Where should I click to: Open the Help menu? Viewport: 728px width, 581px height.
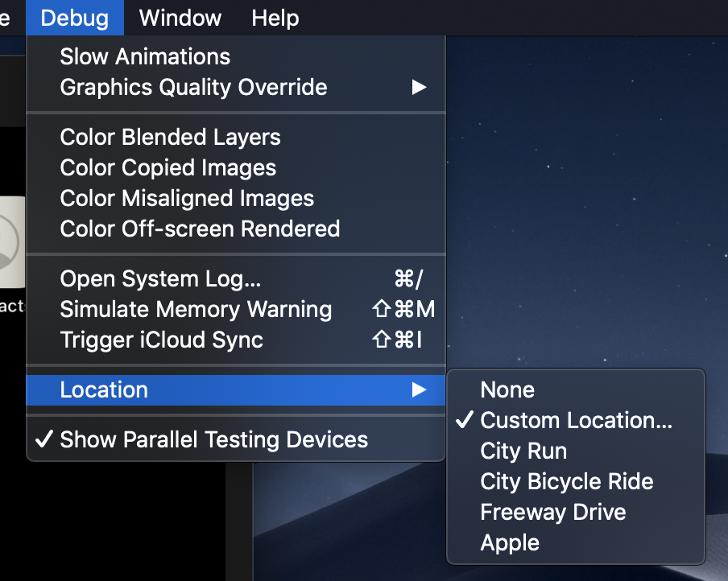[x=275, y=18]
